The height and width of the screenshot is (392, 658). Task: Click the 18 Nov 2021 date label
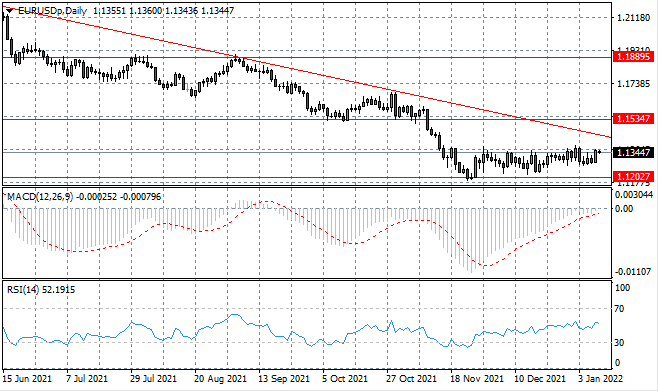tap(477, 379)
